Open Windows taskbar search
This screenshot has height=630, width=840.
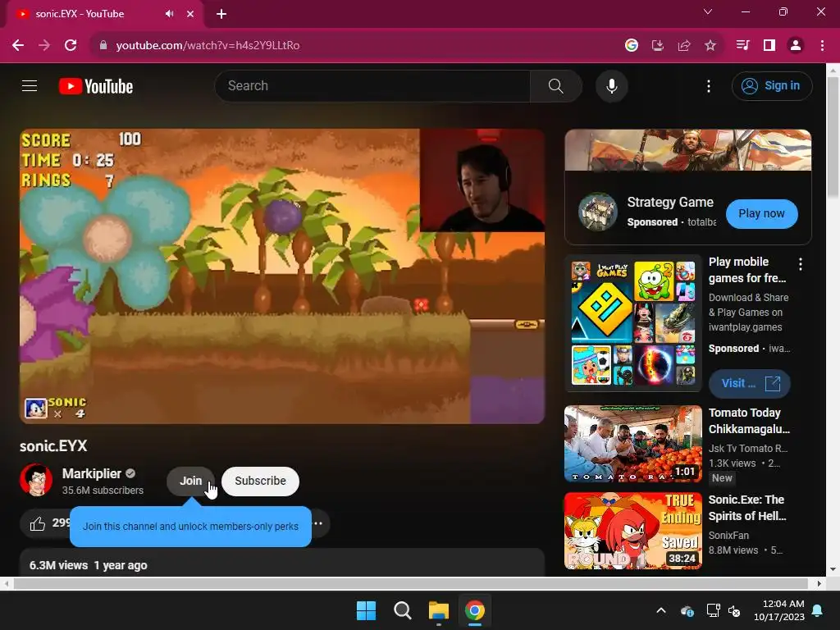(402, 610)
